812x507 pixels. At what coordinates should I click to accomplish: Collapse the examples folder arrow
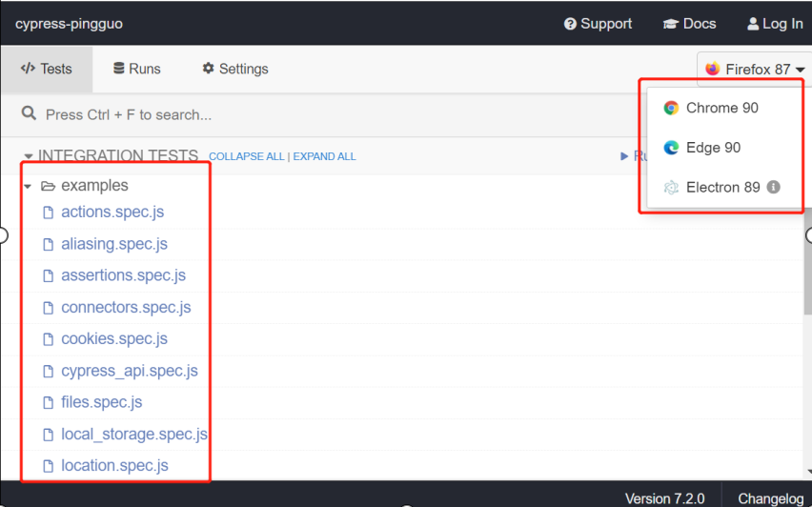(x=28, y=186)
